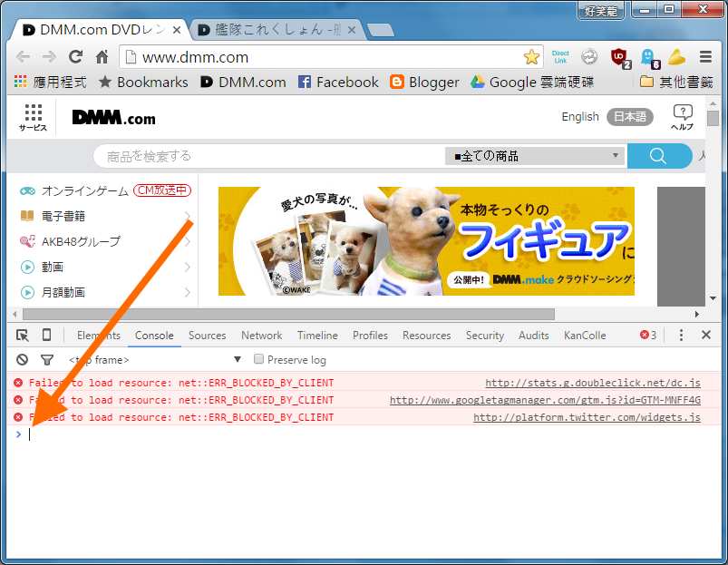Image resolution: width=728 pixels, height=565 pixels.
Task: Switch language to 日本語 toggle
Action: point(629,116)
